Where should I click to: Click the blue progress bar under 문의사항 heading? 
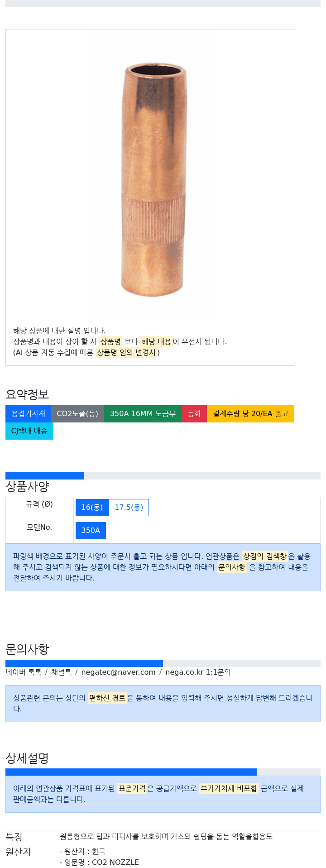84,663
